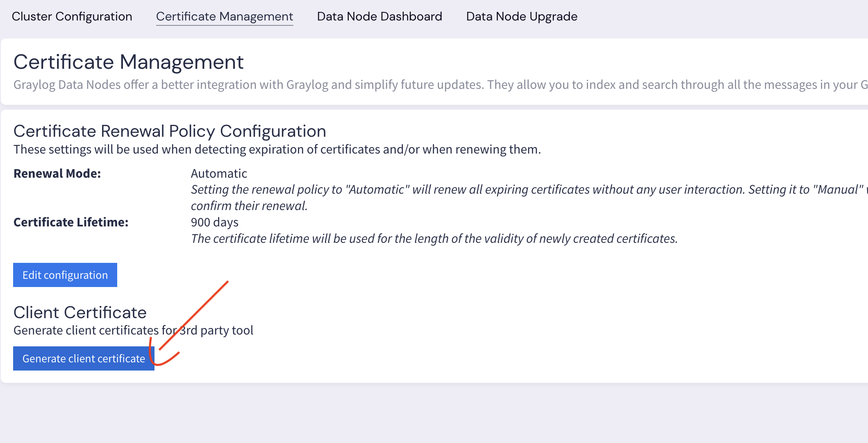
Task: Go to the Data Node Upgrade tab
Action: click(522, 16)
